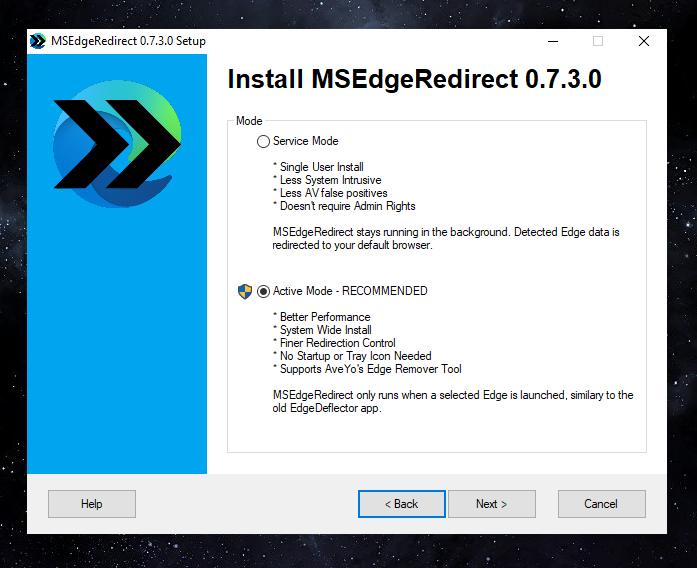
Task: Click "* Supports AveYo's Edge Remover Tool" text
Action: point(367,369)
